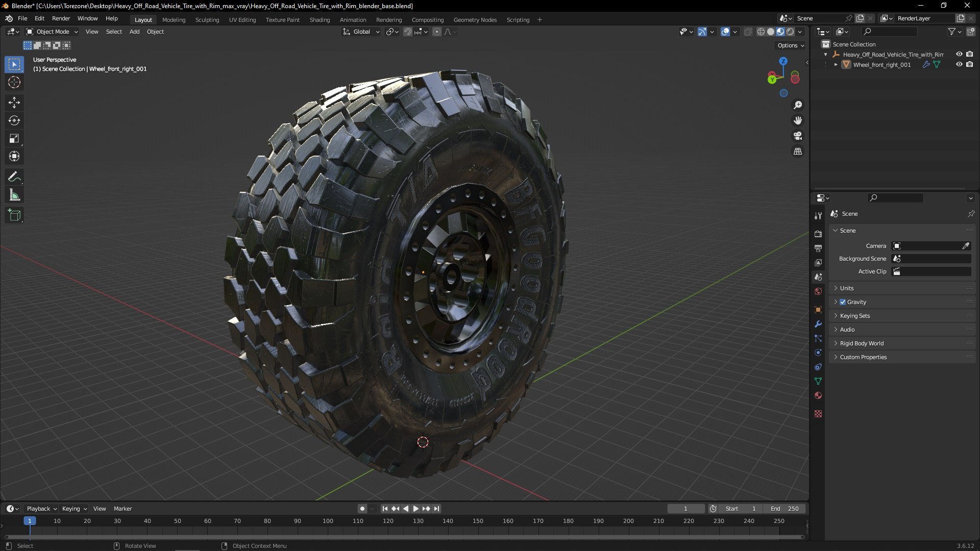Jump to the timeline's first frame

pyautogui.click(x=385, y=509)
